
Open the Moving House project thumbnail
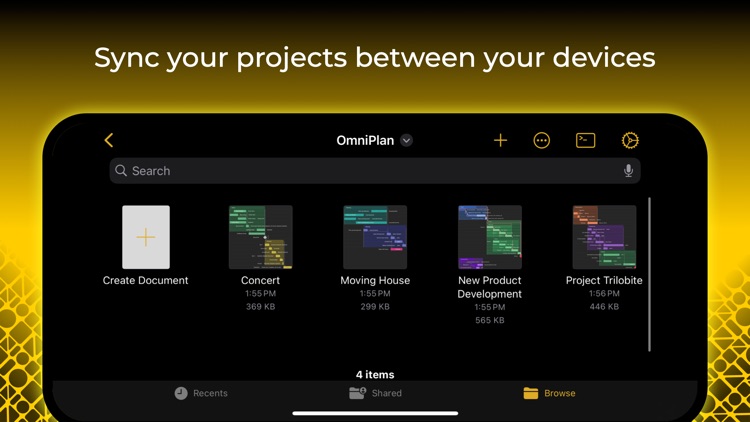(x=375, y=237)
